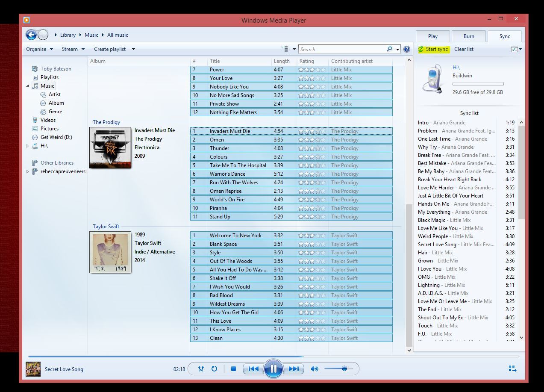Screen dimensions: 544x392
Task: Click The Prodigy group heading
Action: (x=106, y=122)
